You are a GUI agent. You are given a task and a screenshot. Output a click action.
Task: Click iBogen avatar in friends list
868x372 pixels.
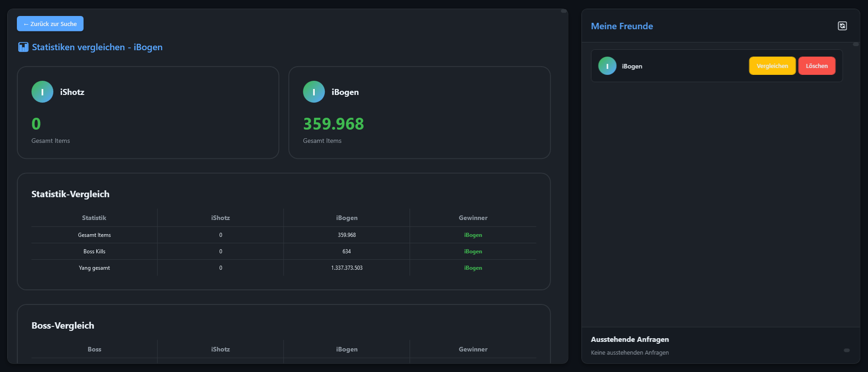click(607, 66)
